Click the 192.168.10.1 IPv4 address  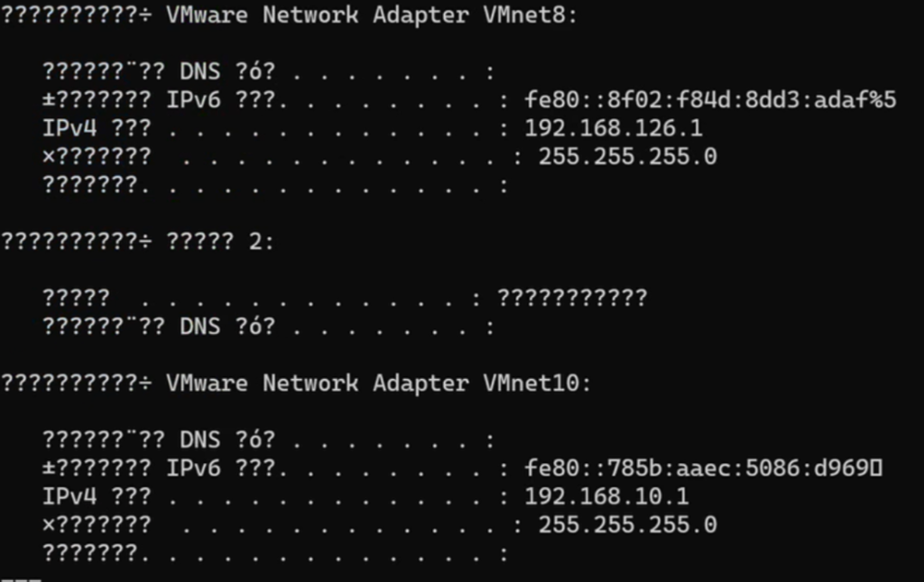point(606,496)
